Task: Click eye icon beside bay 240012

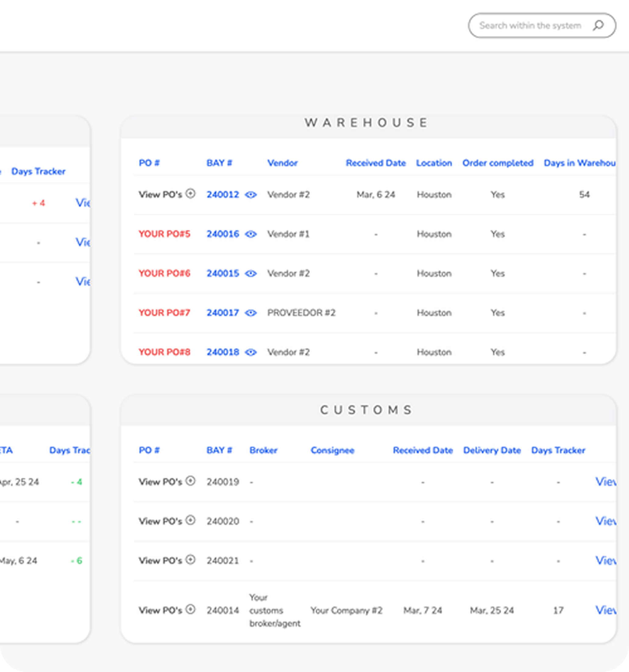Action: coord(251,195)
